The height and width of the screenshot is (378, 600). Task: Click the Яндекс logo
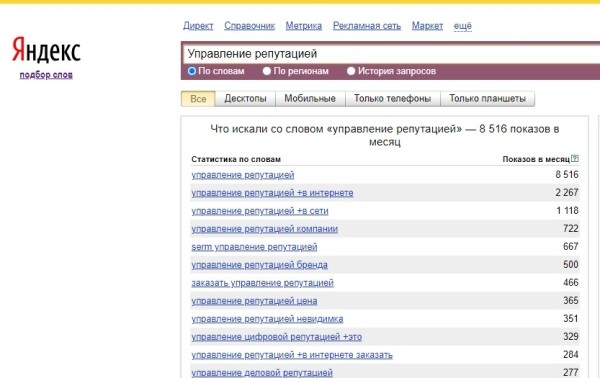(x=46, y=50)
